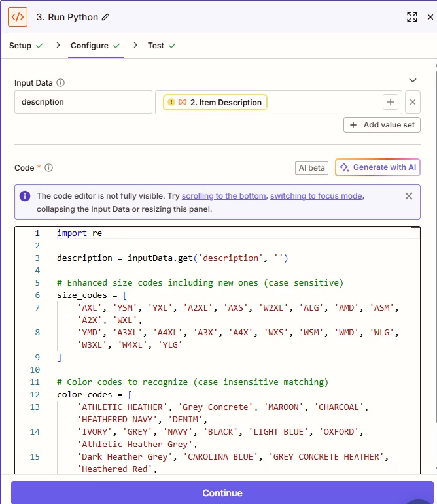Click Generate with AI button

click(377, 167)
